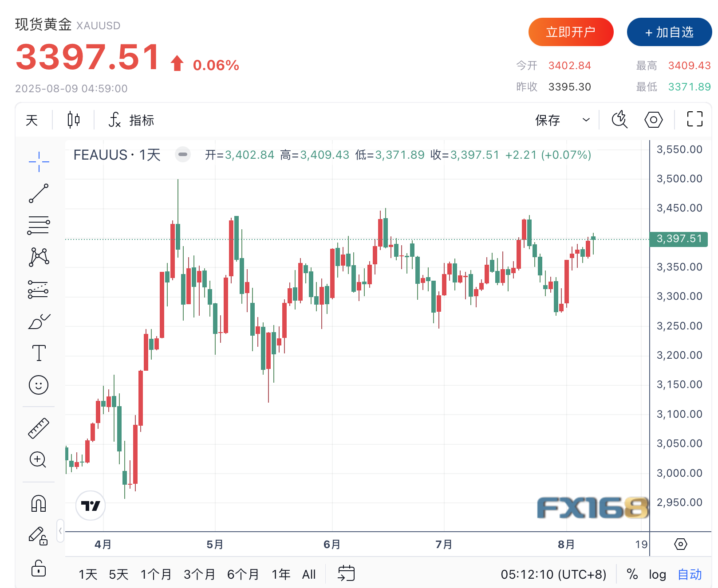Select the 1年 time range

tap(281, 575)
